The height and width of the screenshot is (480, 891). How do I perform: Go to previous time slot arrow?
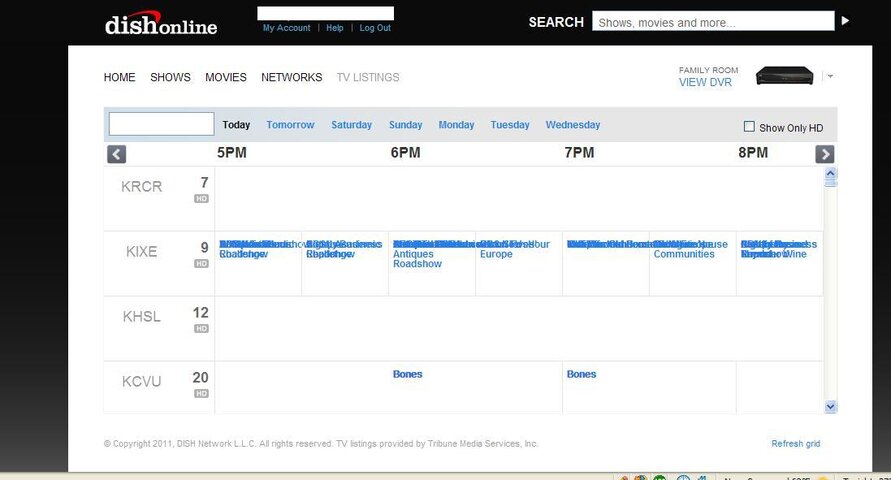tap(116, 154)
